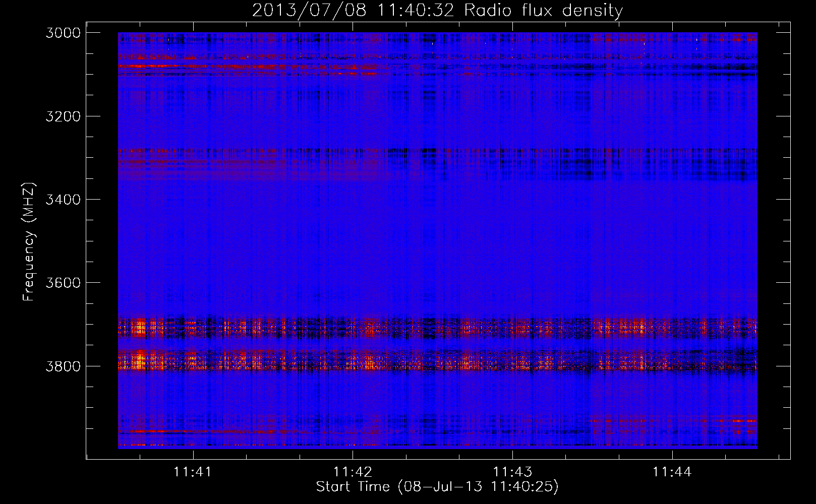Click the 3400 frequency tick label
The height and width of the screenshot is (504, 816).
[63, 200]
